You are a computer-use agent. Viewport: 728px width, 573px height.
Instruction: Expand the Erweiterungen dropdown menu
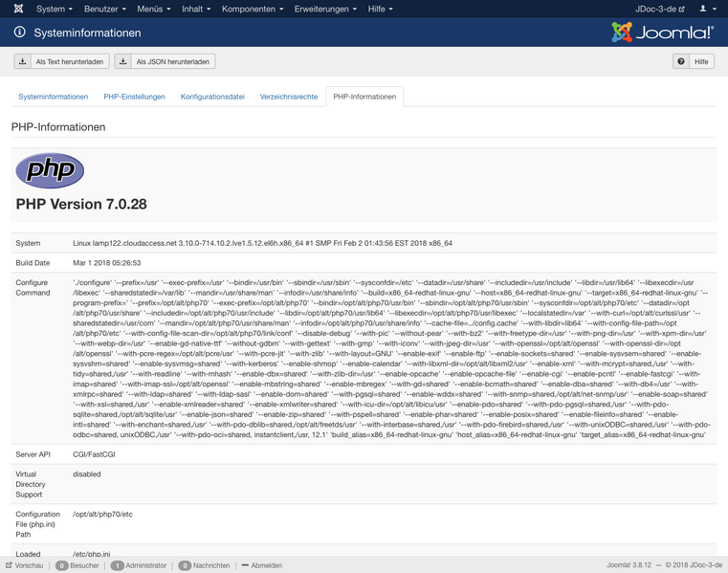[x=325, y=9]
